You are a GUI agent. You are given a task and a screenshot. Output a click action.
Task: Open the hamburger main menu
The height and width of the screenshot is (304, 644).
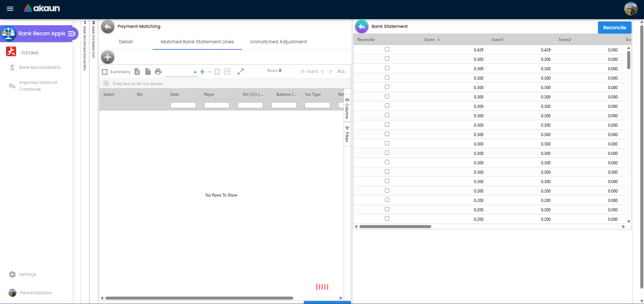tap(10, 9)
